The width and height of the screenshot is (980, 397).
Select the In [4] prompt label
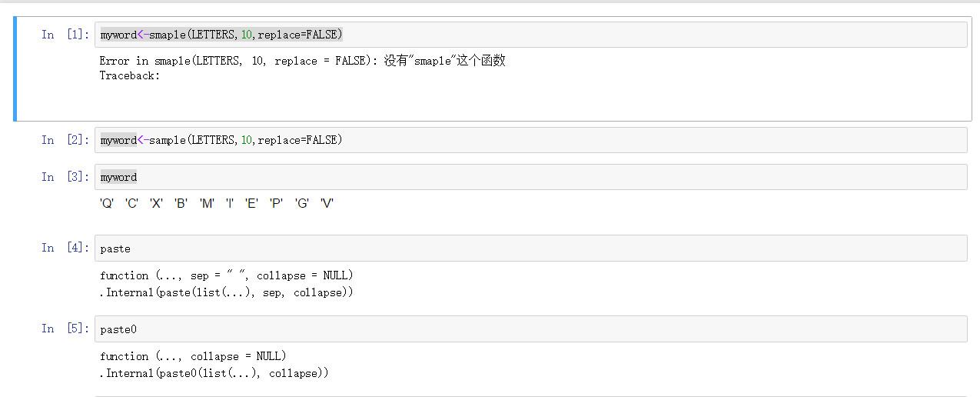pyautogui.click(x=65, y=248)
